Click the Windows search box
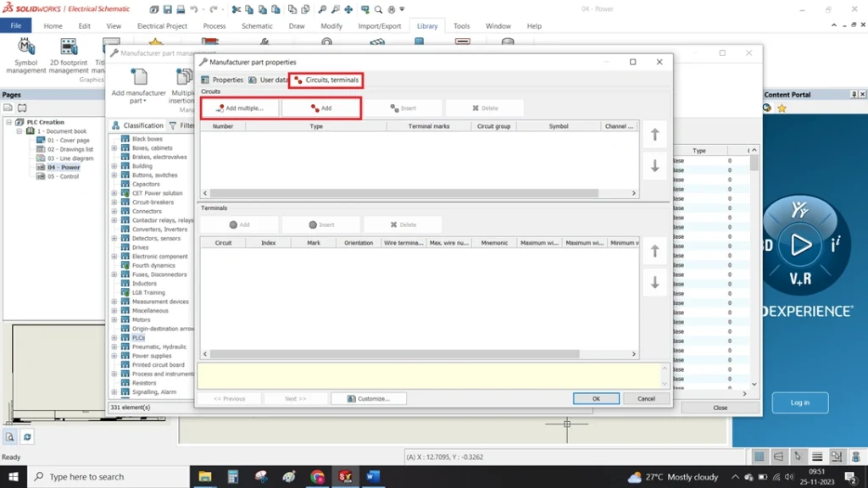 (108, 476)
